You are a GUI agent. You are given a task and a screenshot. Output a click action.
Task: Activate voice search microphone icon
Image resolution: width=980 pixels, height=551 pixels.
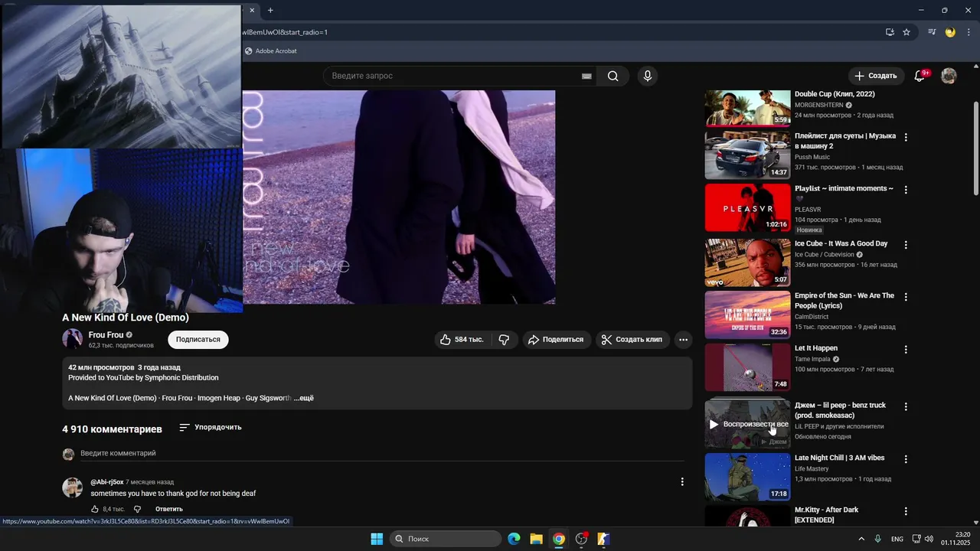[x=648, y=76]
